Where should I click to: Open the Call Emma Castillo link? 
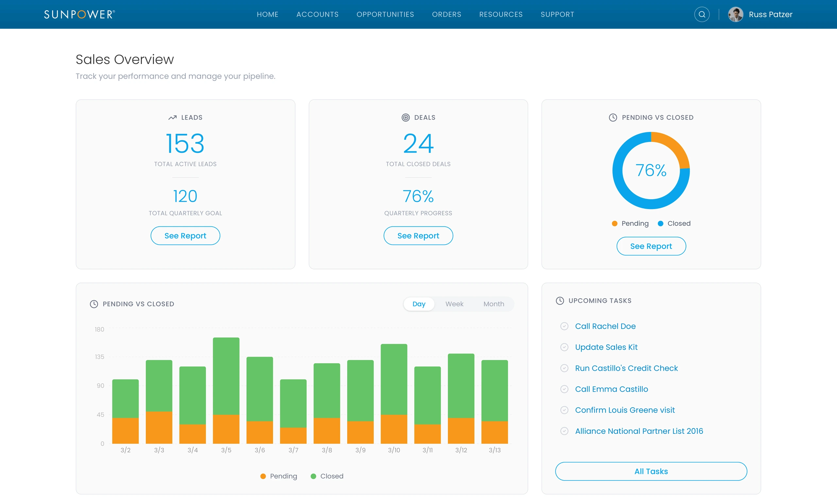click(611, 389)
